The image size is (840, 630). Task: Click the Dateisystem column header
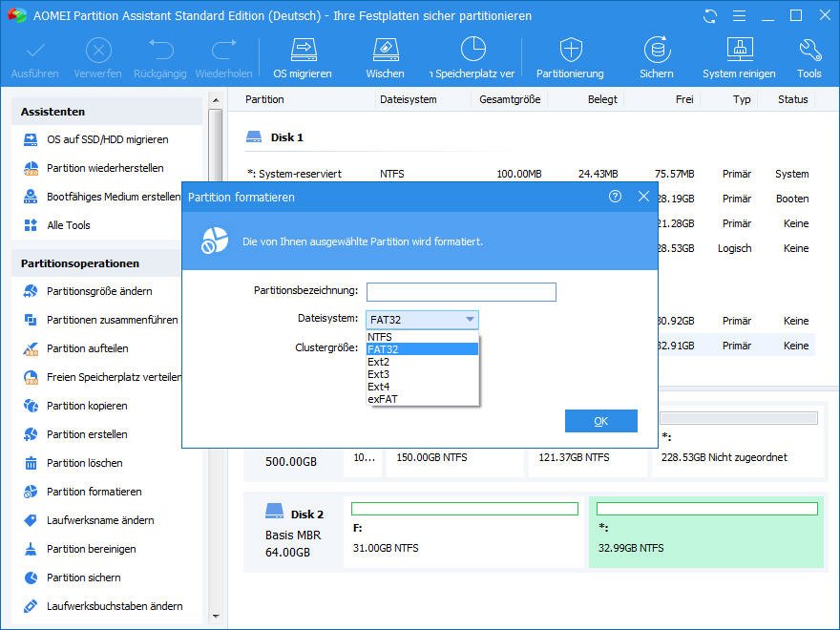pos(409,99)
